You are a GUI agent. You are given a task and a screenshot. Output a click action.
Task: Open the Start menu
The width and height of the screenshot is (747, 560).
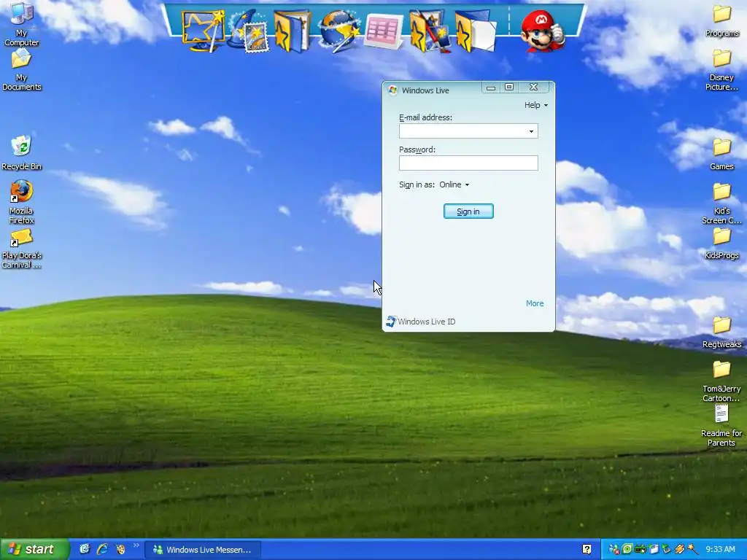[34, 550]
